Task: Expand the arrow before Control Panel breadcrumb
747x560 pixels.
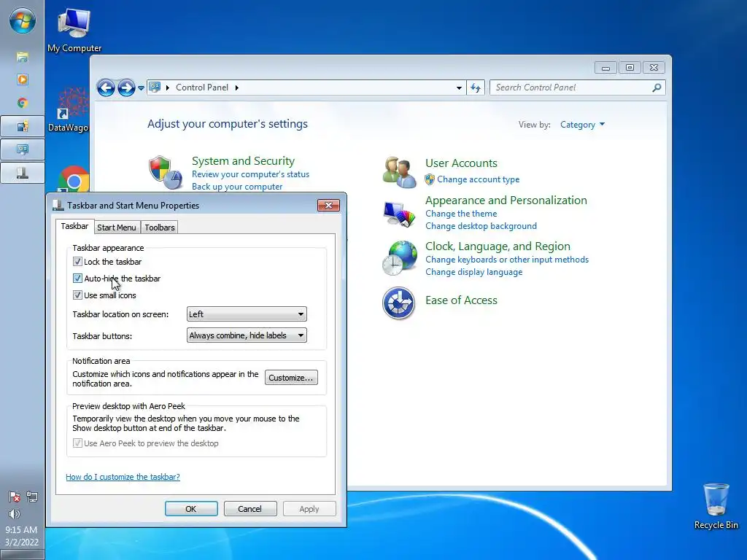Action: (168, 87)
